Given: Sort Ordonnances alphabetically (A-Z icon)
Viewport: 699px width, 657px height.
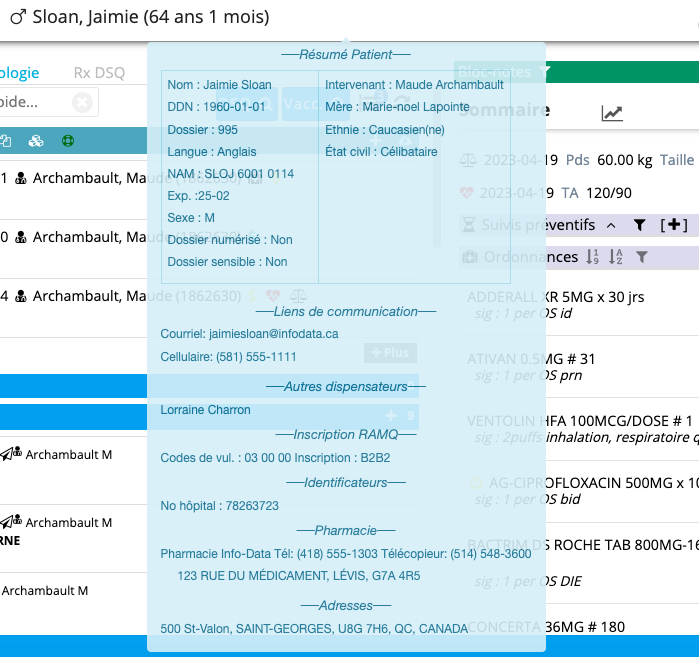Looking at the screenshot, I should pos(616,257).
